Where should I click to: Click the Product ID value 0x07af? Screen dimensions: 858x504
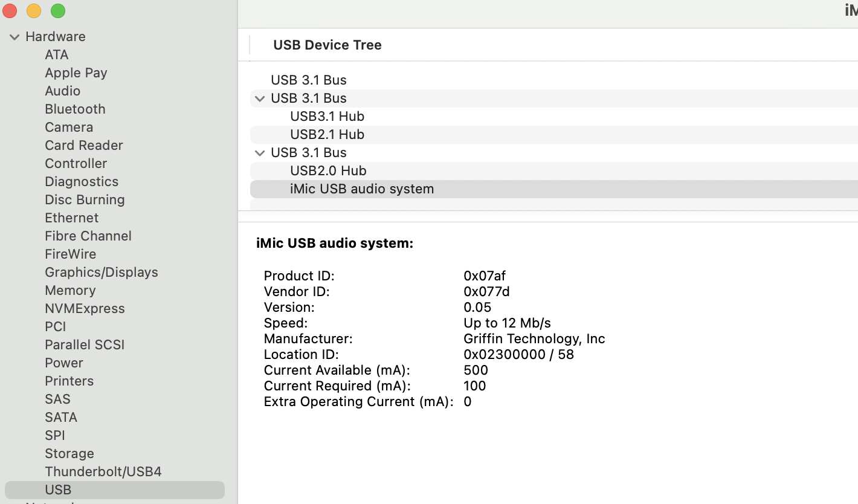coord(485,276)
